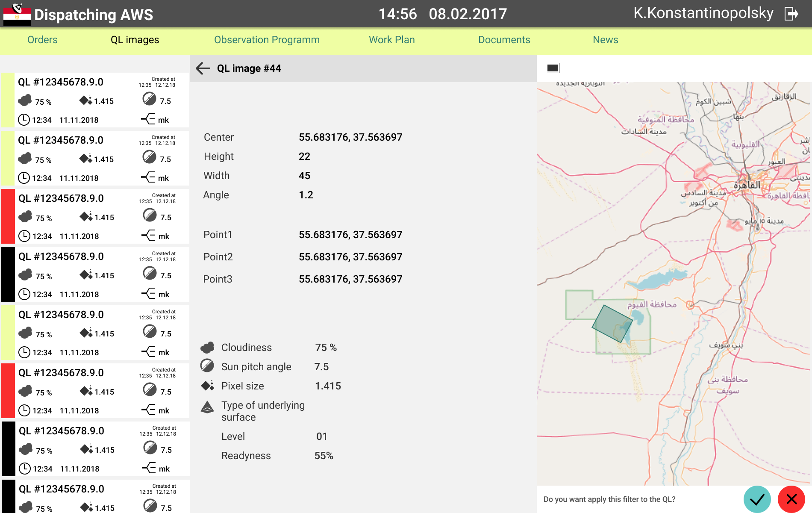The width and height of the screenshot is (812, 513).
Task: Click the QL image #44 heading
Action: pyautogui.click(x=249, y=68)
